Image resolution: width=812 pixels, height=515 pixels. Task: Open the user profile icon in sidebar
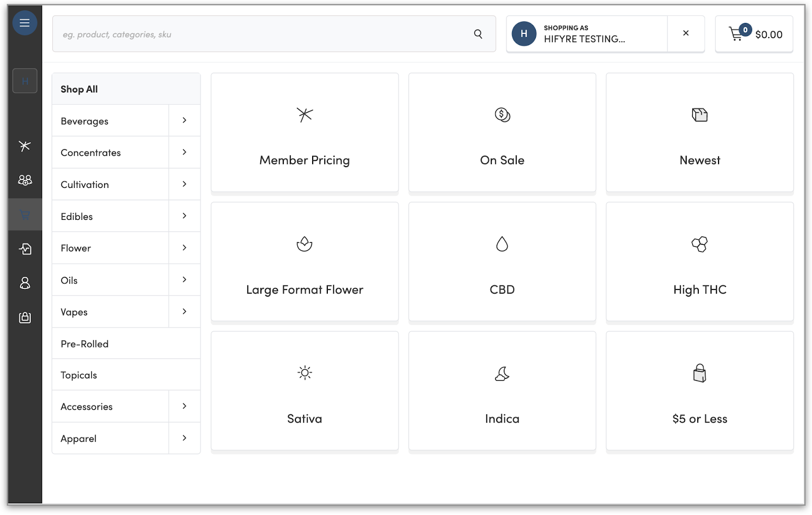tap(24, 283)
